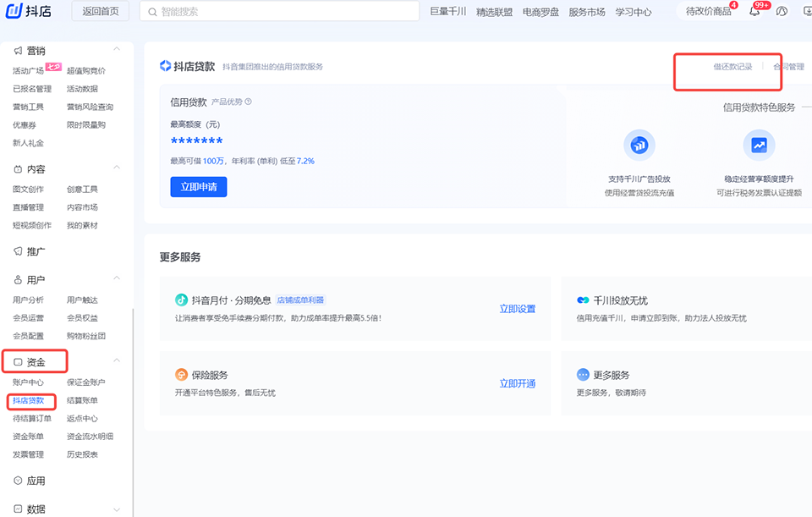Screen dimensions: 812x517
Task: Click the 立即设置 link for 抖音月付
Action: [x=517, y=309]
